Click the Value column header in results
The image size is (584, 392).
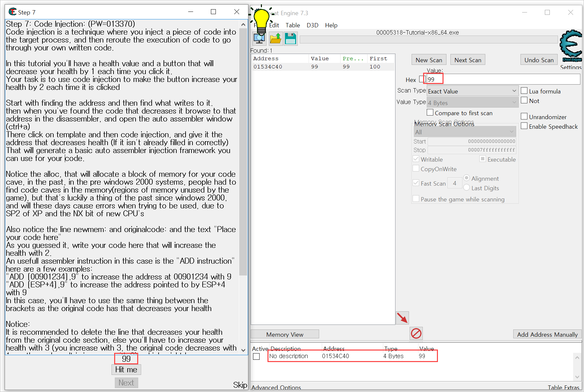pos(324,59)
